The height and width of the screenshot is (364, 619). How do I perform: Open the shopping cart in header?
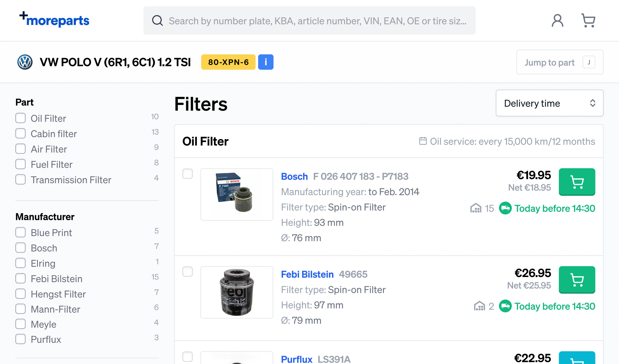588,21
